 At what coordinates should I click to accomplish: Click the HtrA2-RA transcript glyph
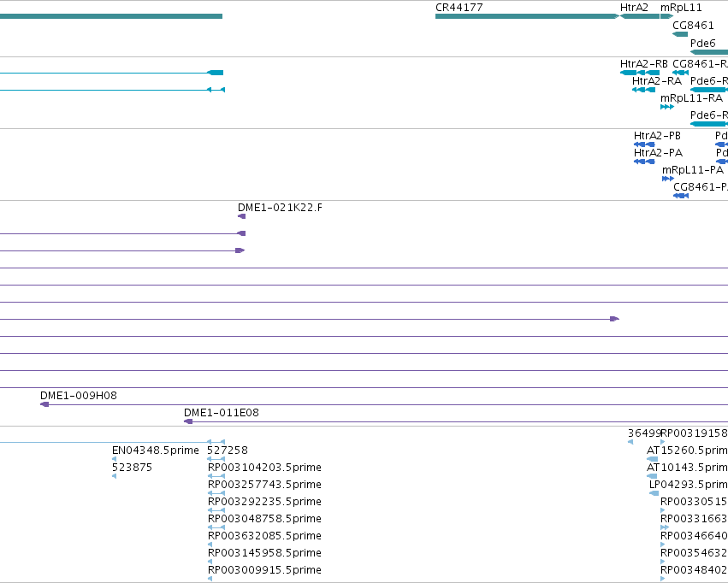tap(643, 90)
